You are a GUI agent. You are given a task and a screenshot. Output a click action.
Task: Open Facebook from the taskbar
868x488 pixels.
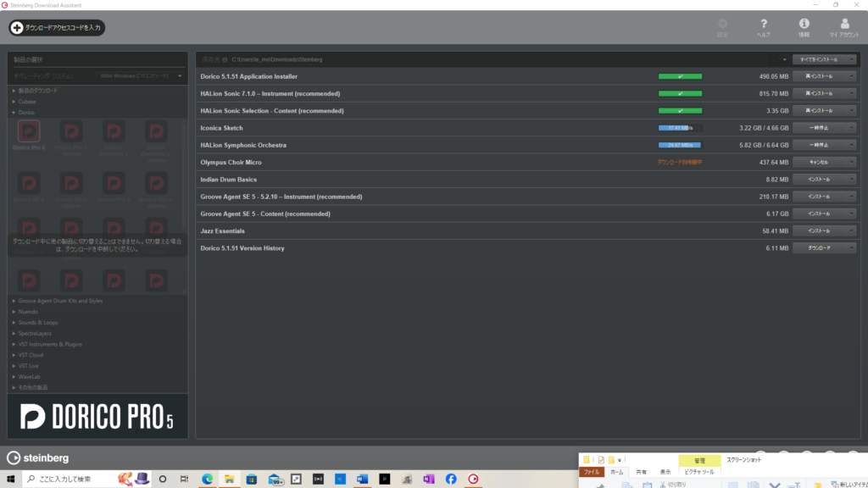(x=451, y=479)
